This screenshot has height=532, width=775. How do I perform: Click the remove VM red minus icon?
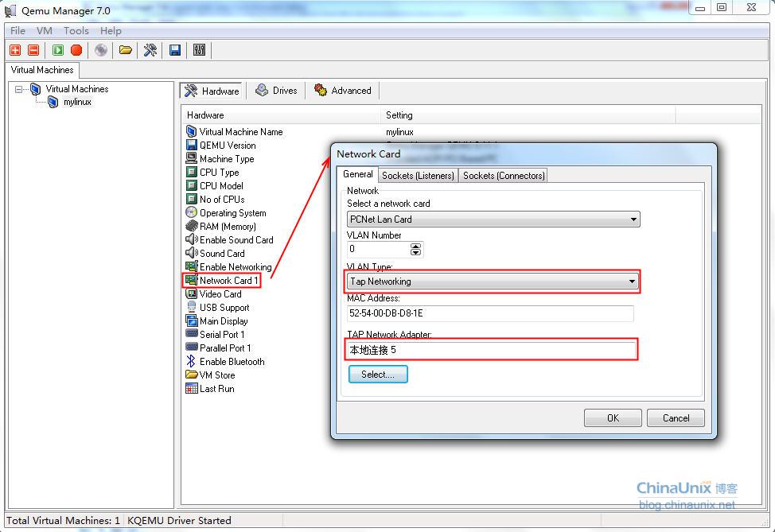click(x=33, y=50)
